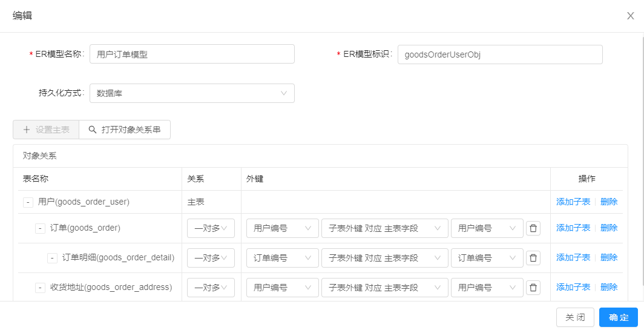Focus the ER模型标识 input field
644x333 pixels.
pyautogui.click(x=500, y=54)
